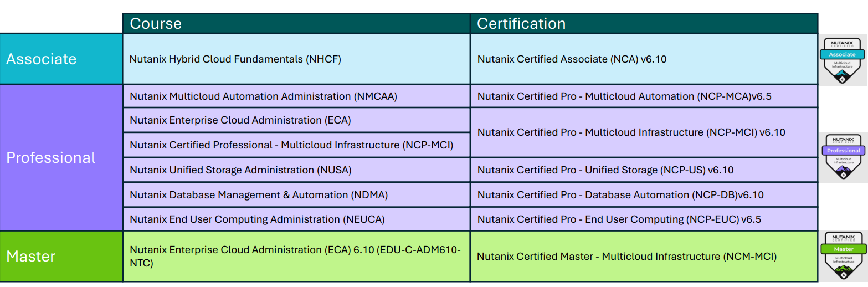Open Nutanix Certified Associate (NCA) v6.10 certification
This screenshot has height=287, width=868.
572,59
